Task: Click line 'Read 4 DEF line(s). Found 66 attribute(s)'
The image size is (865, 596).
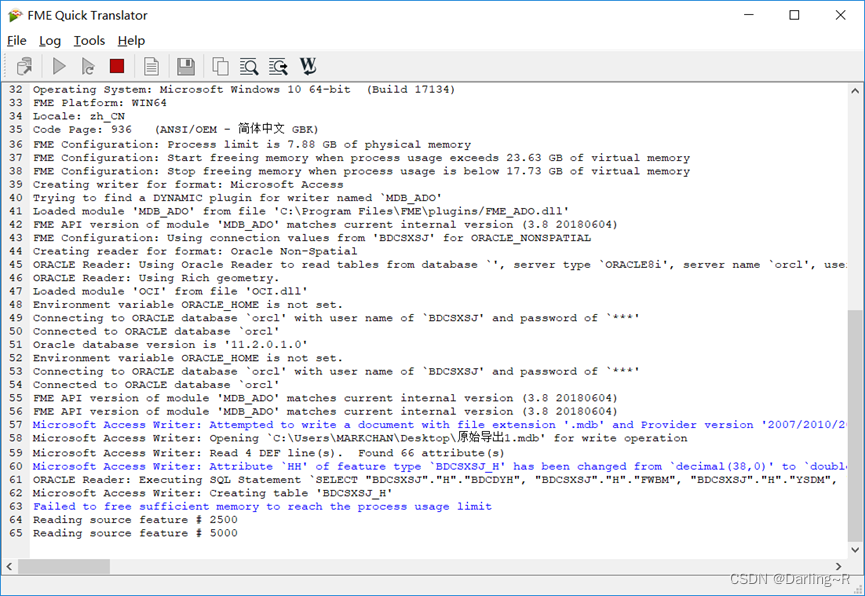Action: pos(269,453)
